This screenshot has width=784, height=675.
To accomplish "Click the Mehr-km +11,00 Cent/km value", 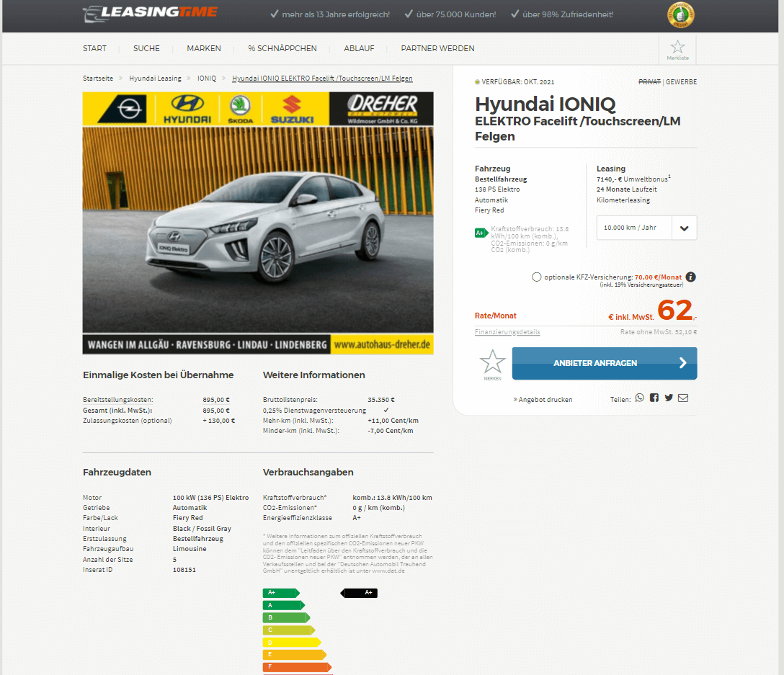I will click(x=393, y=421).
